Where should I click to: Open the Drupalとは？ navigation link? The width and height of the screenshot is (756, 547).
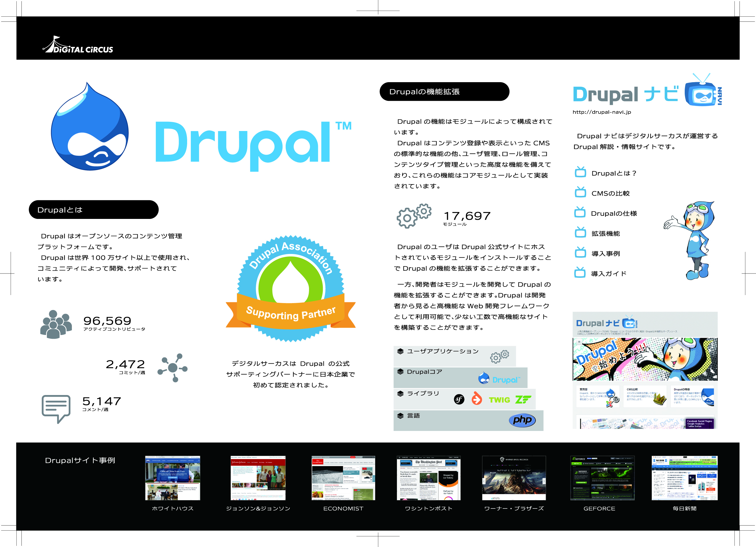pos(614,173)
